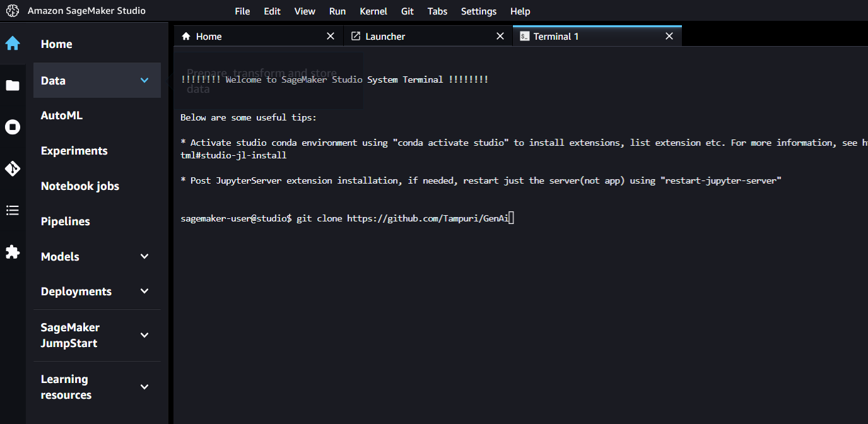Click the Terminal 1 tab's terminal icon
This screenshot has width=868, height=424.
[x=524, y=36]
